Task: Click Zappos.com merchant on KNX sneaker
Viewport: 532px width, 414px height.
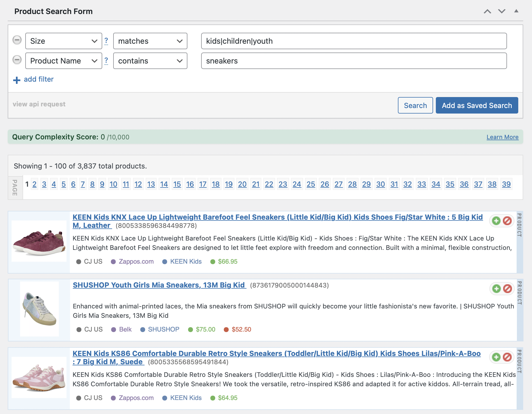Action: click(x=136, y=261)
